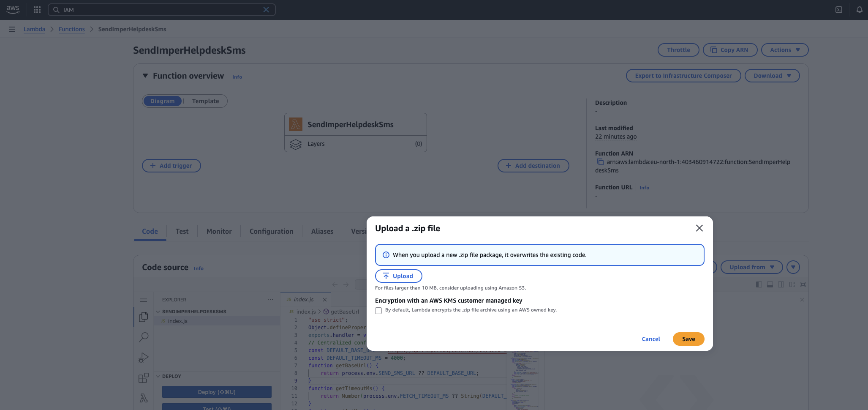Open the Lambda icon in the editor sidebar

tap(144, 398)
